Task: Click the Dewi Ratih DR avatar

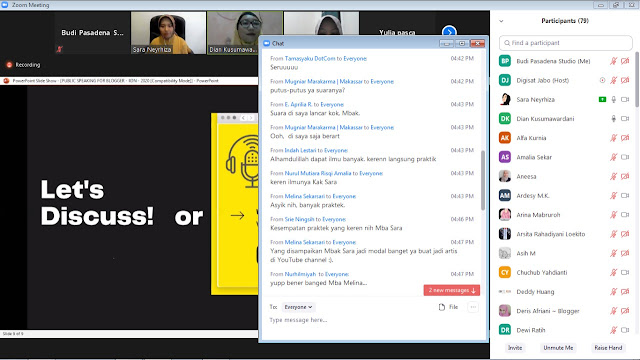Action: tap(505, 330)
